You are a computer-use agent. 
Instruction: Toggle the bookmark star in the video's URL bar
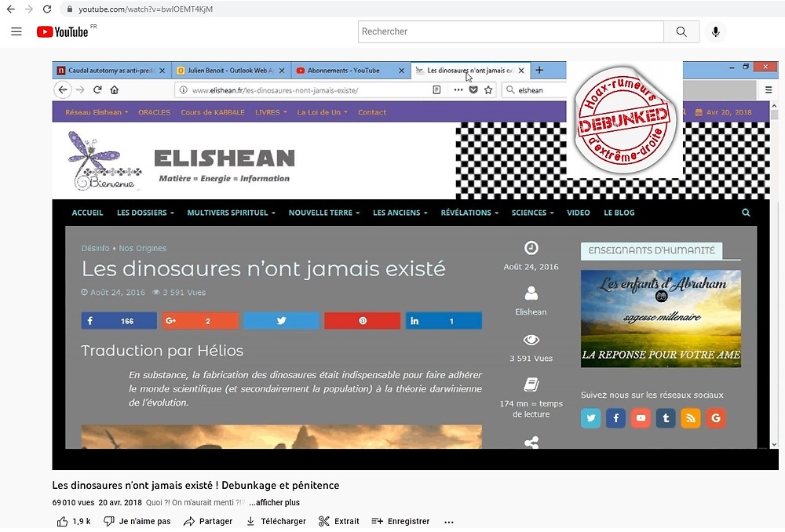tap(488, 90)
